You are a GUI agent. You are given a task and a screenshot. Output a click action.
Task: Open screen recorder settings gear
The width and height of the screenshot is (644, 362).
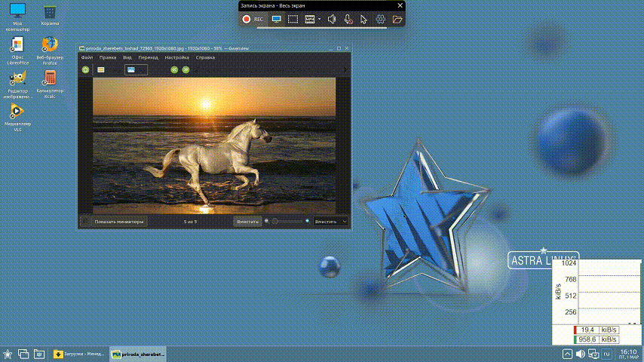381,19
